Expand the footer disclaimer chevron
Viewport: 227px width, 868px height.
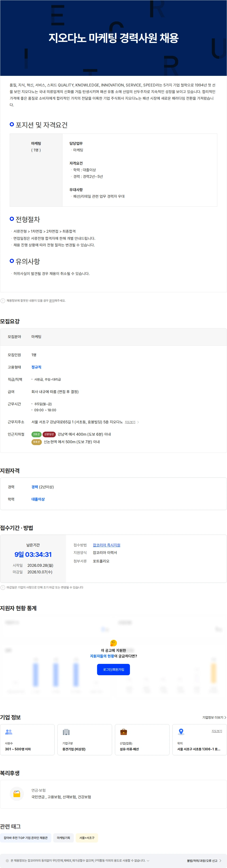point(148,861)
